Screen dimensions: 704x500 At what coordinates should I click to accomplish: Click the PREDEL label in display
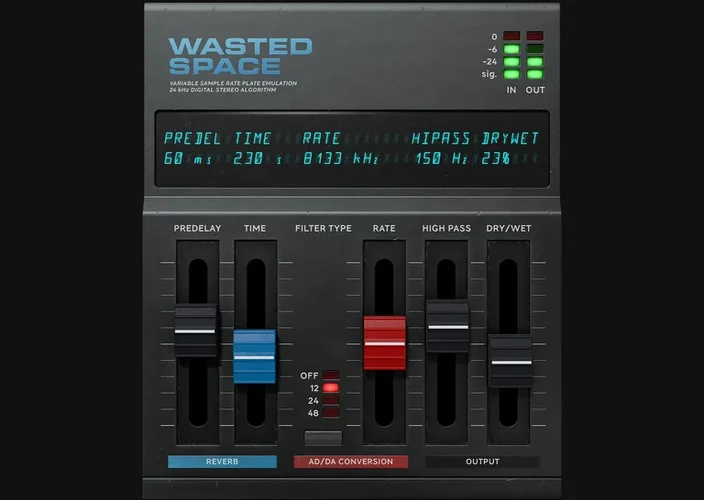coord(192,138)
